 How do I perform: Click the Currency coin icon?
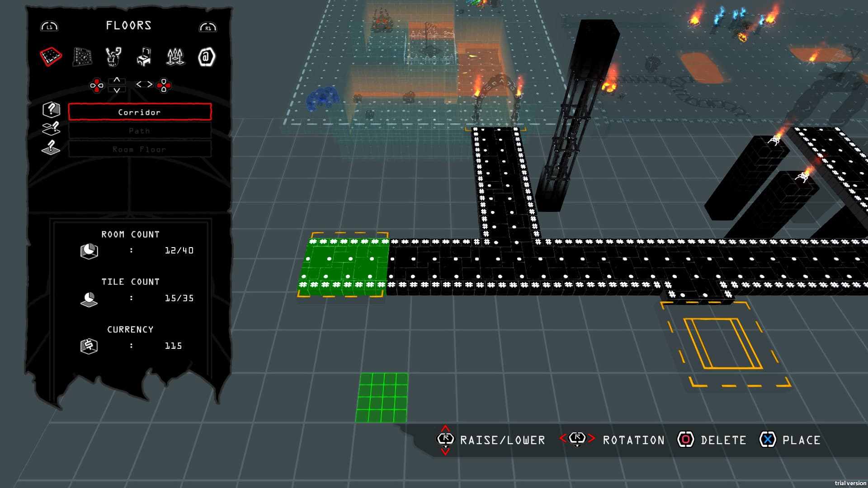tap(89, 345)
